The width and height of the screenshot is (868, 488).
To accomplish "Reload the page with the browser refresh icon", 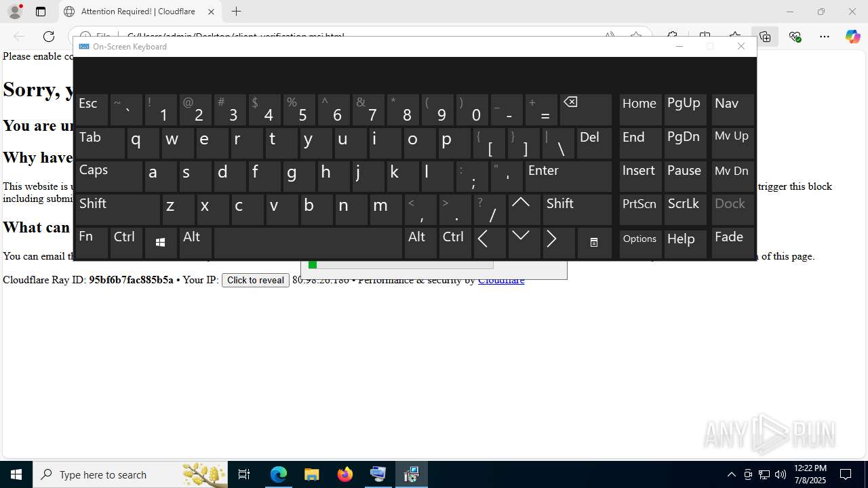I will coord(49,37).
